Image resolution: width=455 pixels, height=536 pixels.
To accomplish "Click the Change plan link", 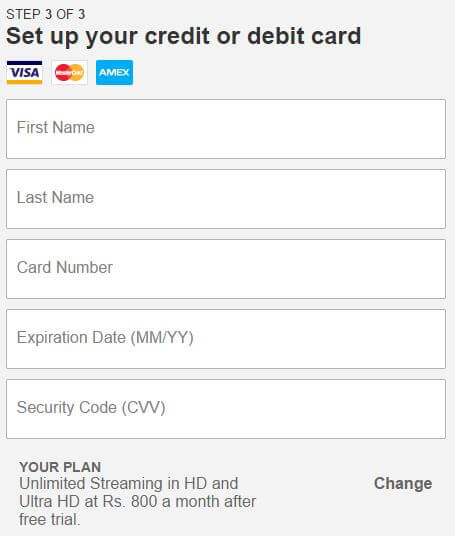I will point(403,484).
